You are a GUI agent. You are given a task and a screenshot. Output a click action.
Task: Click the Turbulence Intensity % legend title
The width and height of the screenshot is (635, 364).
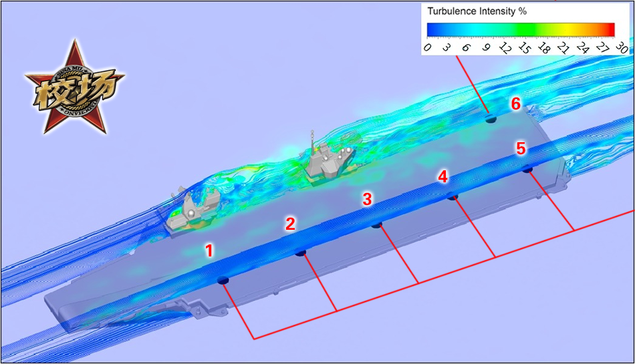click(476, 11)
